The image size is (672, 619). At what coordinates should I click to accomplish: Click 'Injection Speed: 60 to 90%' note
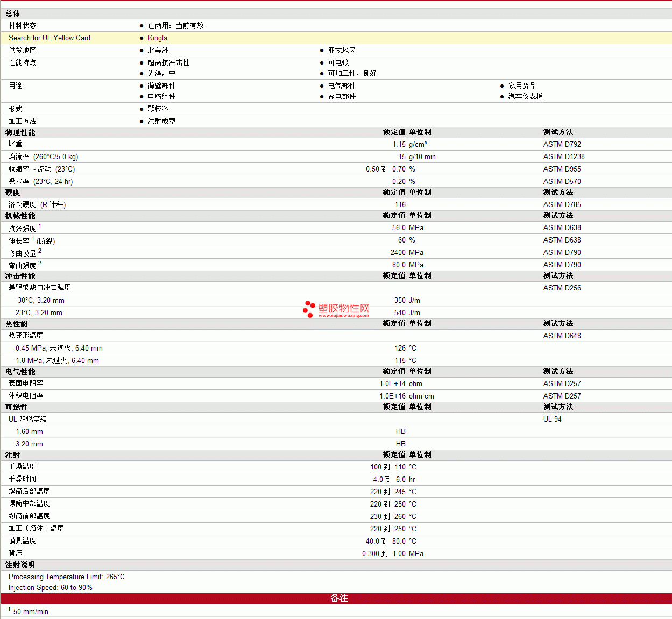(x=51, y=587)
